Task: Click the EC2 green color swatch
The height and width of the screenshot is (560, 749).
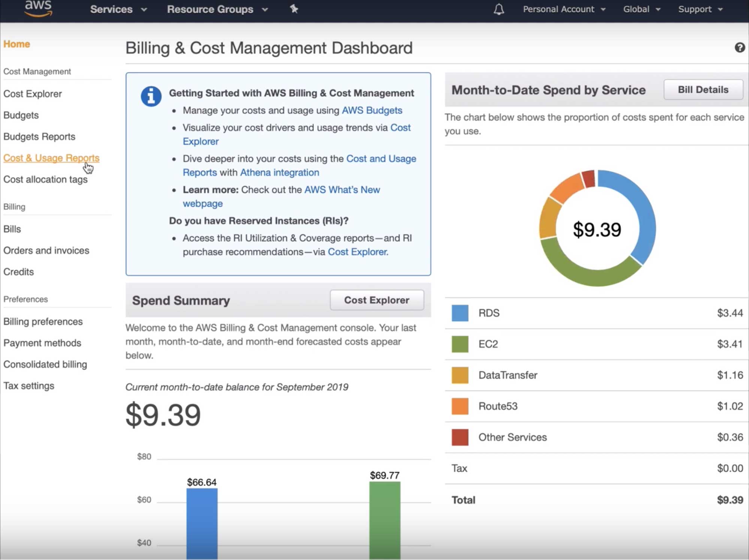Action: [x=460, y=344]
